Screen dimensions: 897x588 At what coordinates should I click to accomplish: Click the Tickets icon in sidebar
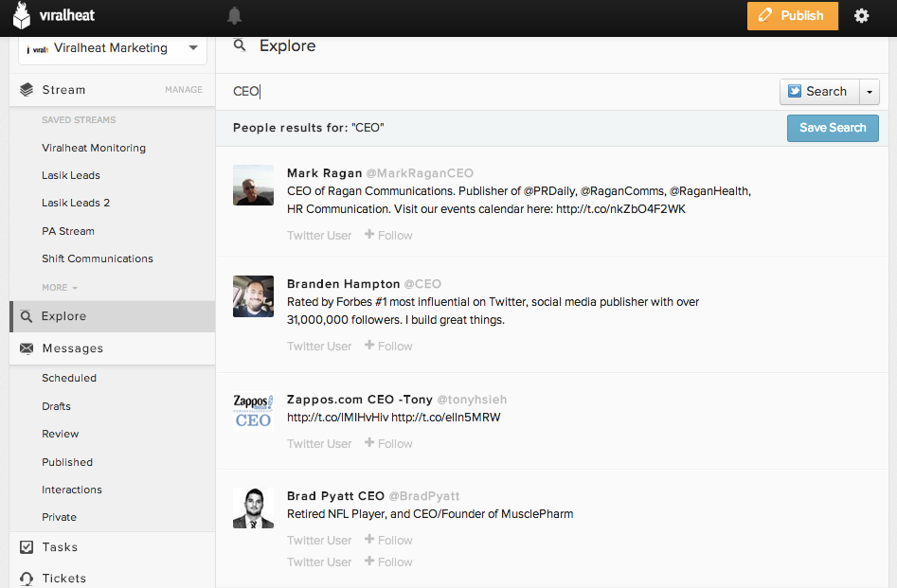27,578
